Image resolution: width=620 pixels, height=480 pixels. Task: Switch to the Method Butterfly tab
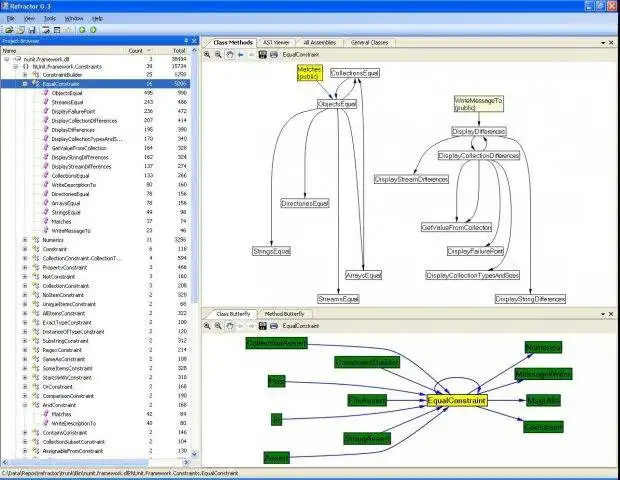[x=284, y=314]
